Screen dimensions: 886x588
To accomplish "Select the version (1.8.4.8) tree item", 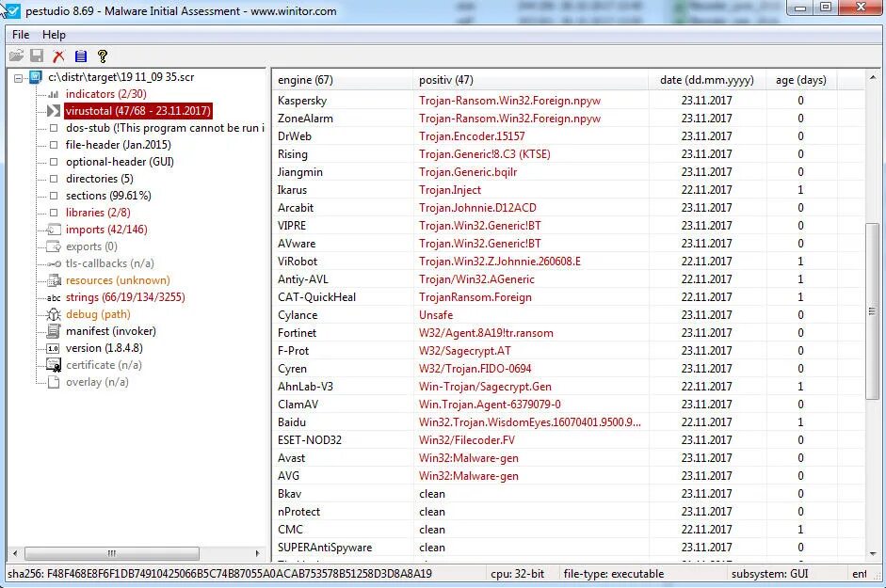I will coord(105,348).
